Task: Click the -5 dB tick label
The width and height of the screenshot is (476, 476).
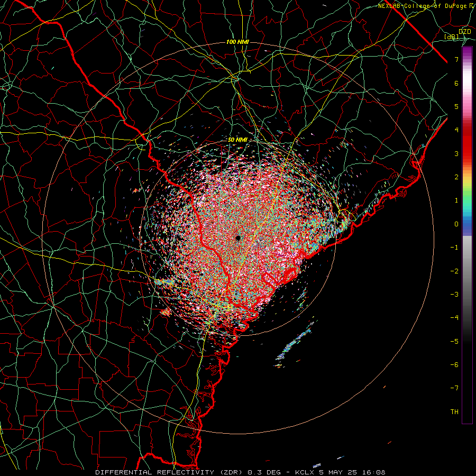Action: [x=454, y=342]
